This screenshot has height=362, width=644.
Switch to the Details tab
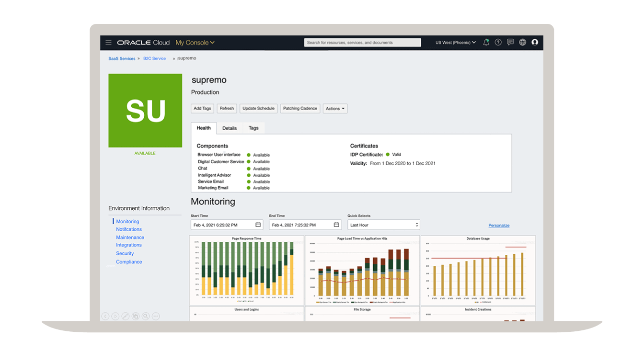[x=230, y=128]
